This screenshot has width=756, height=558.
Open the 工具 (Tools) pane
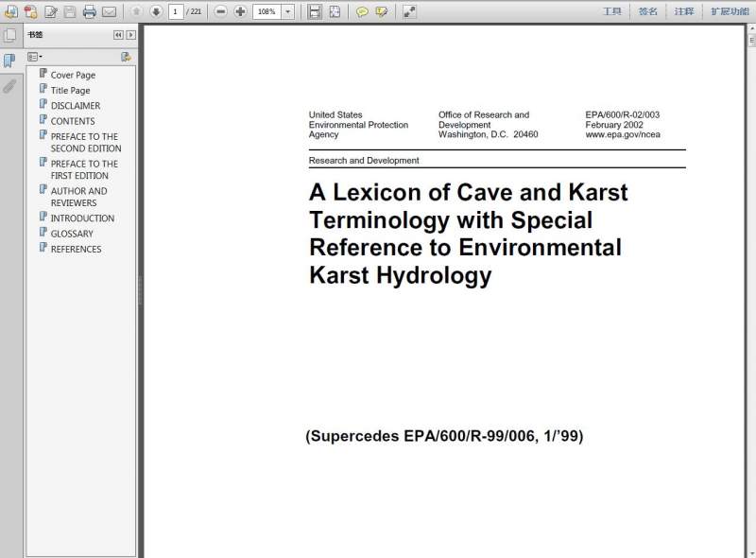[x=612, y=11]
